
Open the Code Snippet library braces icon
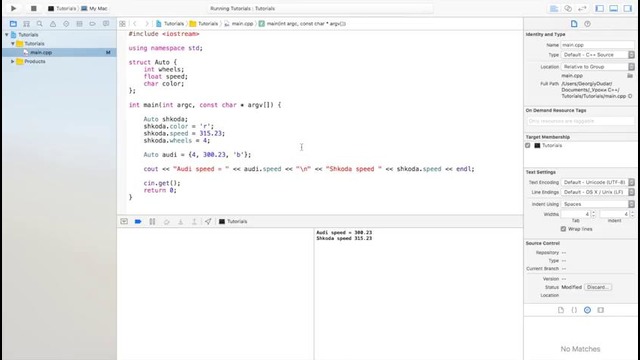point(574,310)
